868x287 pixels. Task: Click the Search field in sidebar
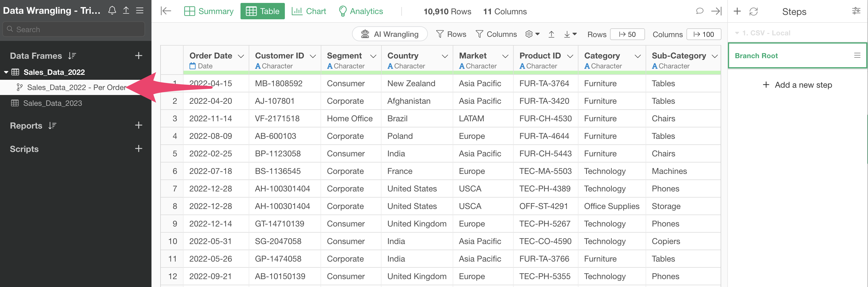(x=74, y=29)
